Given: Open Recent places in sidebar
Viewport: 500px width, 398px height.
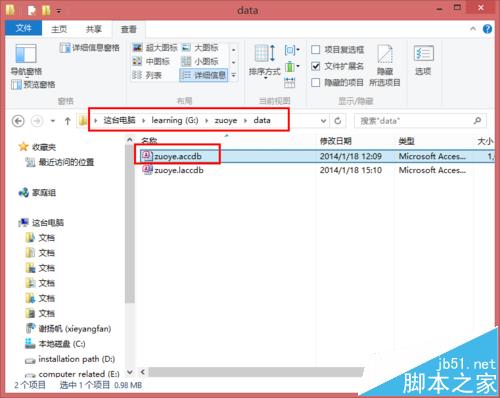Looking at the screenshot, I should pyautogui.click(x=60, y=162).
